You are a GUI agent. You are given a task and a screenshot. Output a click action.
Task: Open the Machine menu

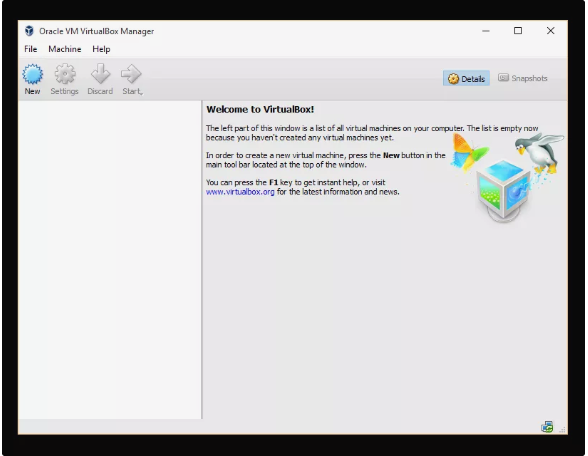(64, 49)
